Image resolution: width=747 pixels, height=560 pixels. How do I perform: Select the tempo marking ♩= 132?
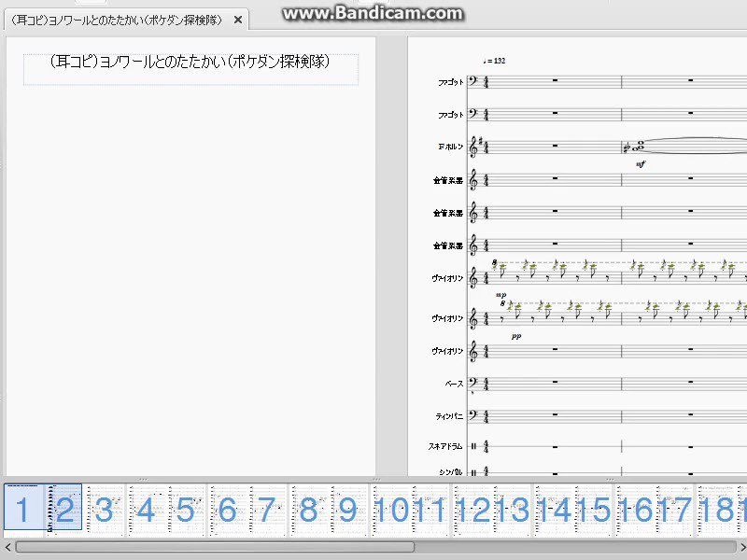click(x=494, y=61)
